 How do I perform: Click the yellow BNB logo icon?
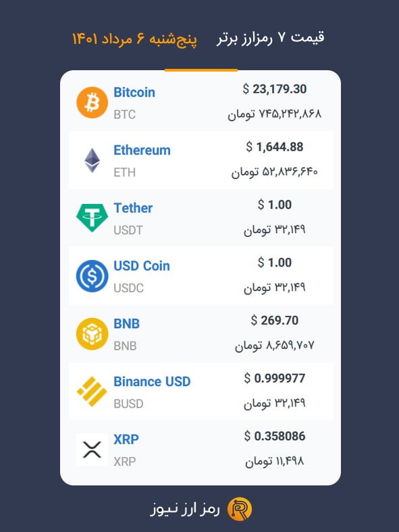pyautogui.click(x=92, y=334)
